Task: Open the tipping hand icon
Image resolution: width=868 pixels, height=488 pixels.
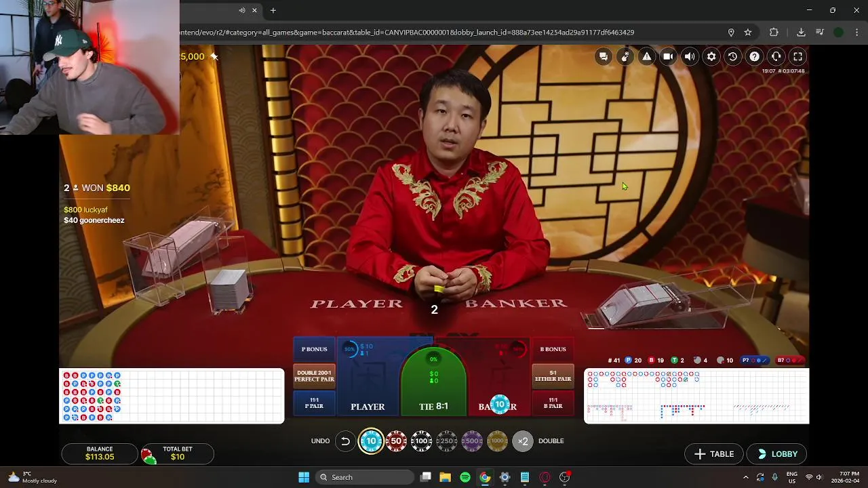Action: [625, 57]
